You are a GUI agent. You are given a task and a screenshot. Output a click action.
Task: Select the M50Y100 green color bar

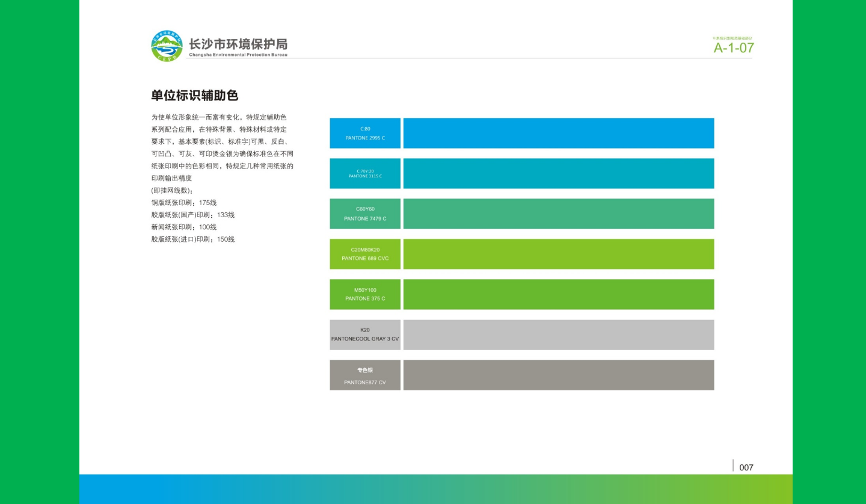(x=558, y=294)
